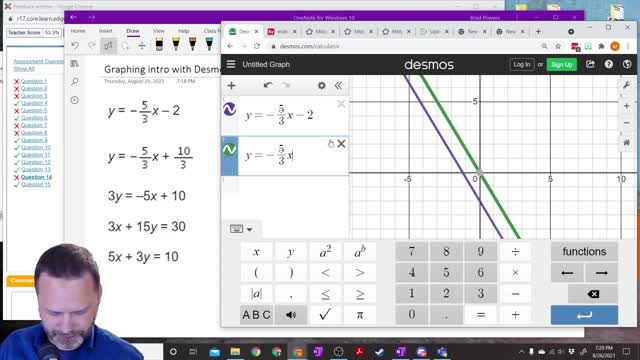Open the Desmos share graph icon
The image size is (640, 360).
point(590,64)
